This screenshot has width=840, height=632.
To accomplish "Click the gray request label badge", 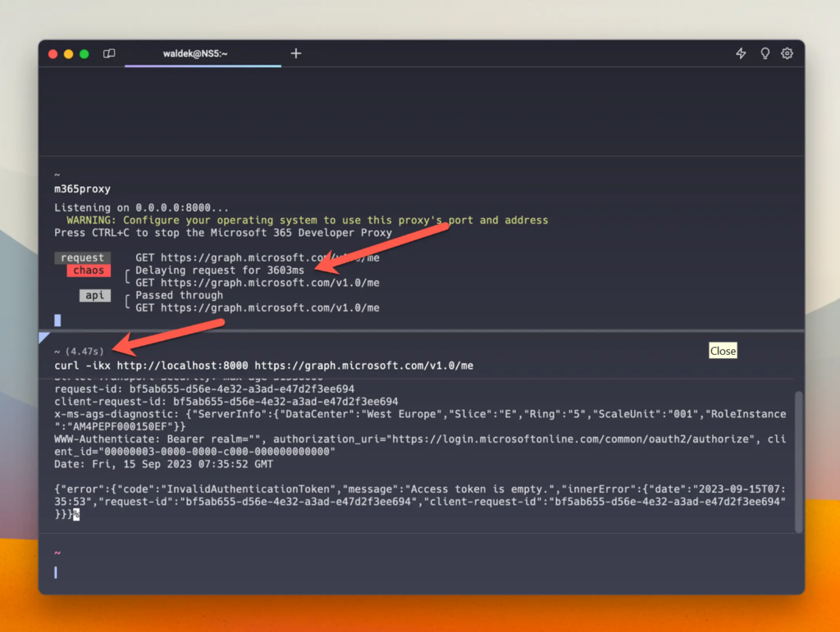I will point(83,257).
